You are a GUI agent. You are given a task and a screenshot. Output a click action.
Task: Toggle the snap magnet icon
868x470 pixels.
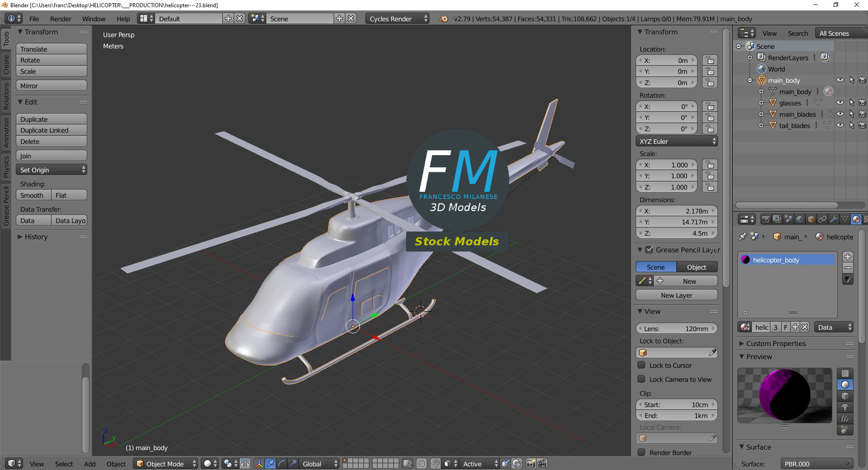[x=435, y=464]
